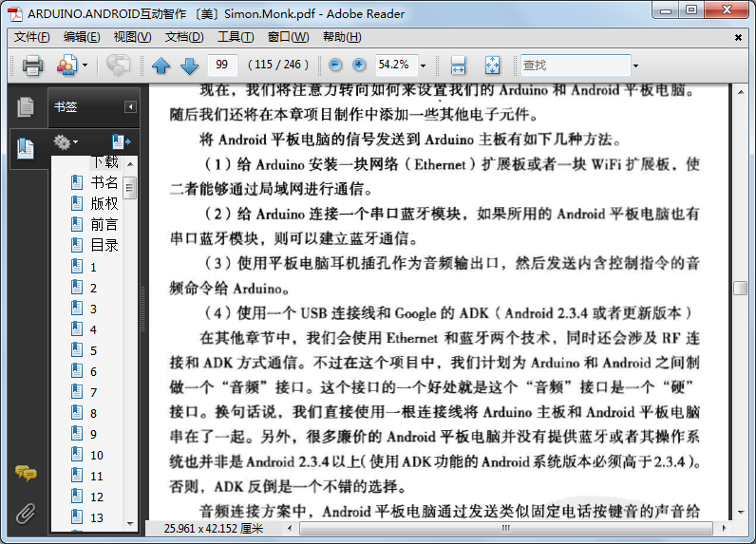The height and width of the screenshot is (544, 756).
Task: Show the Pages thumbnail panel icon
Action: pyautogui.click(x=26, y=106)
